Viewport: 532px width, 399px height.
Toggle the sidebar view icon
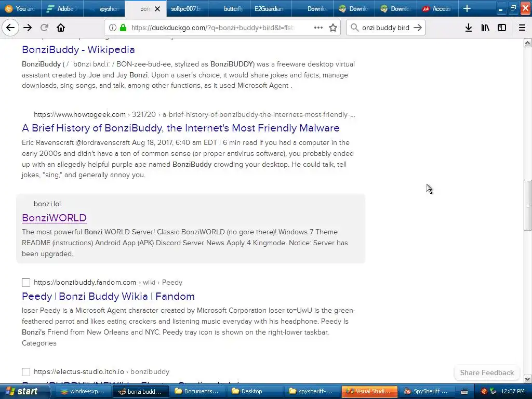click(502, 28)
